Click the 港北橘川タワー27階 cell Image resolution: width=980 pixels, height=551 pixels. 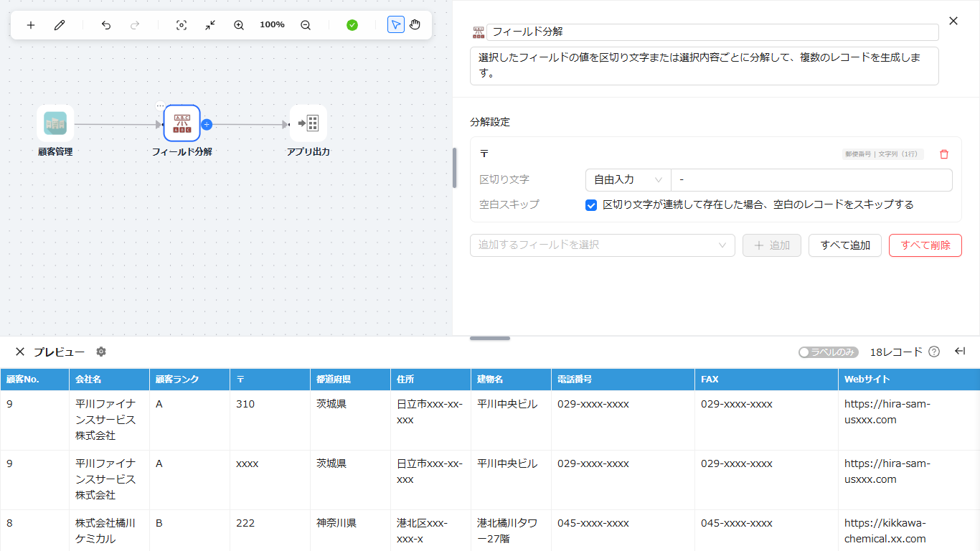tap(511, 530)
